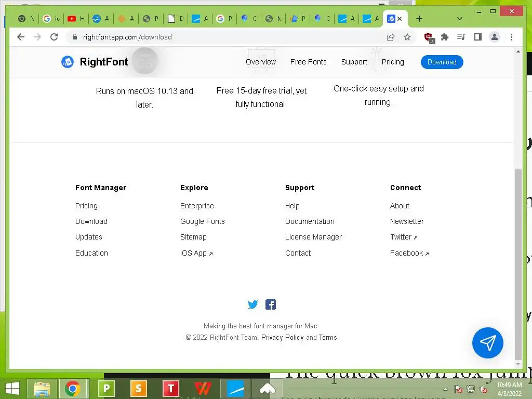Reload the page with the refresh icon
Viewport: 532px width, 399px height.
(x=54, y=37)
